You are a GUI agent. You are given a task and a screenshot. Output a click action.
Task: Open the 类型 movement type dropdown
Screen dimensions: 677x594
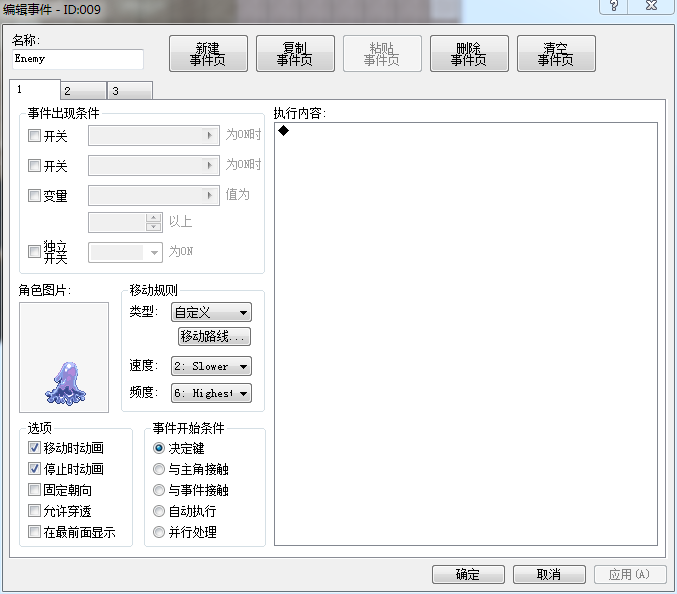click(x=212, y=312)
